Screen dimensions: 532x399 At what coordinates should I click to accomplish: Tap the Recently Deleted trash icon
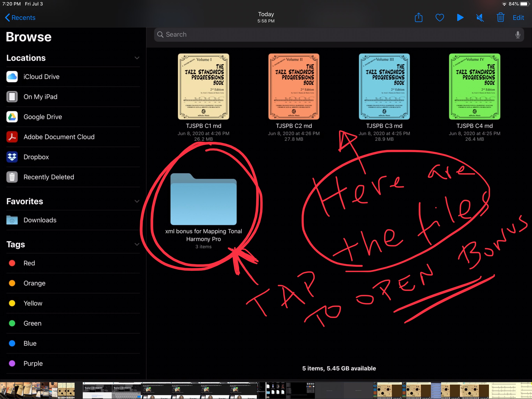[x=12, y=177]
